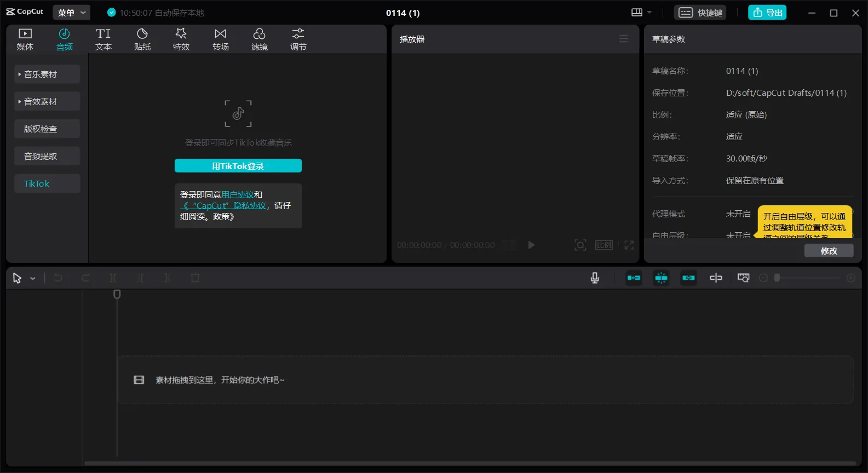868x473 pixels.
Task: Open the Filters (滤镜) panel
Action: click(259, 39)
